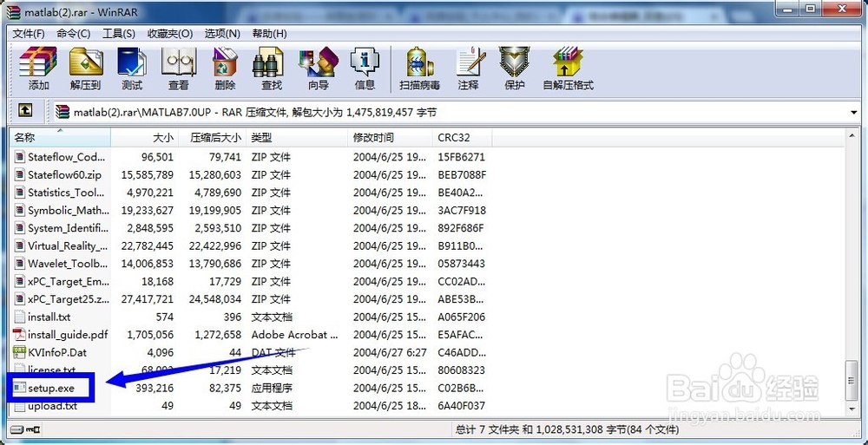
Task: Select the xPC_Target_Em... zip file
Action: tap(69, 282)
